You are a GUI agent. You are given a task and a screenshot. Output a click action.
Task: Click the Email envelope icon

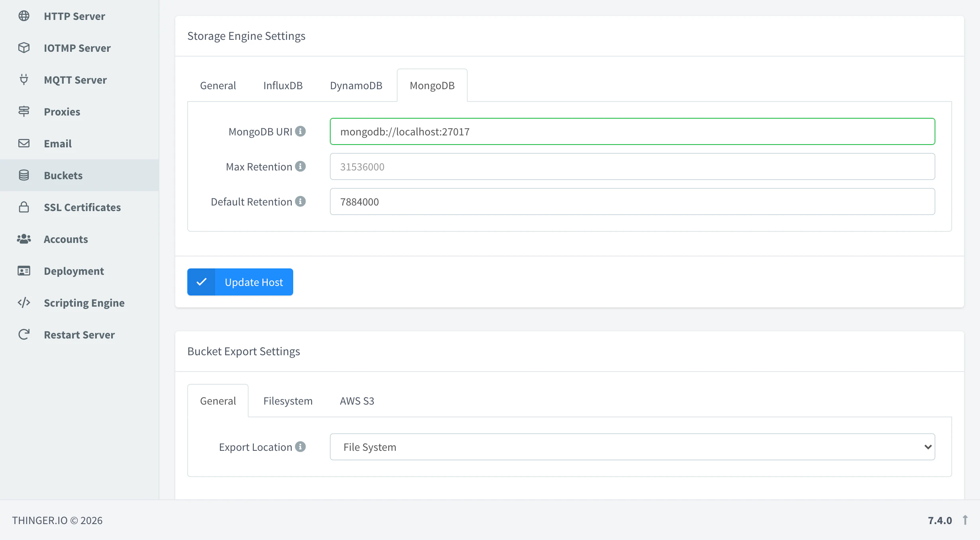pyautogui.click(x=24, y=143)
